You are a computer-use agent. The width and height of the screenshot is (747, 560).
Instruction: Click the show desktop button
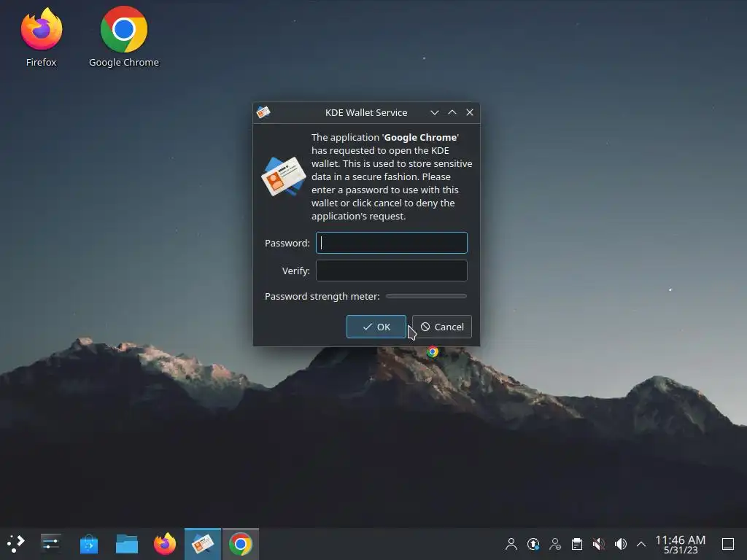(728, 544)
